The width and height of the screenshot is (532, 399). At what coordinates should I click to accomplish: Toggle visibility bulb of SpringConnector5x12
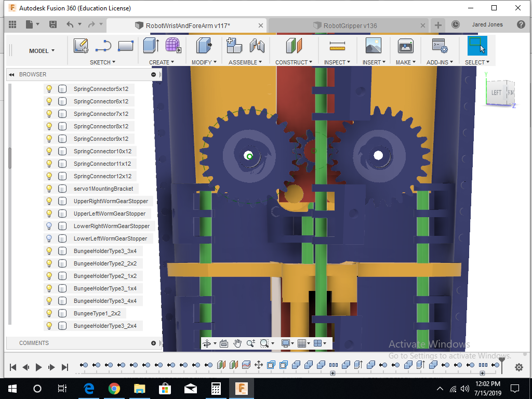pos(49,89)
